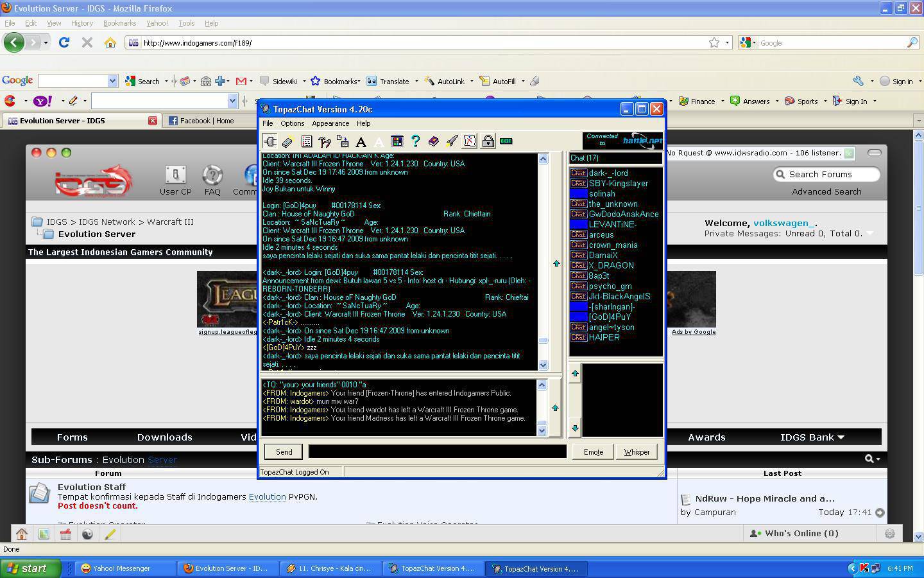Reload the page with Firefox refresh icon
924x578 pixels.
point(64,42)
